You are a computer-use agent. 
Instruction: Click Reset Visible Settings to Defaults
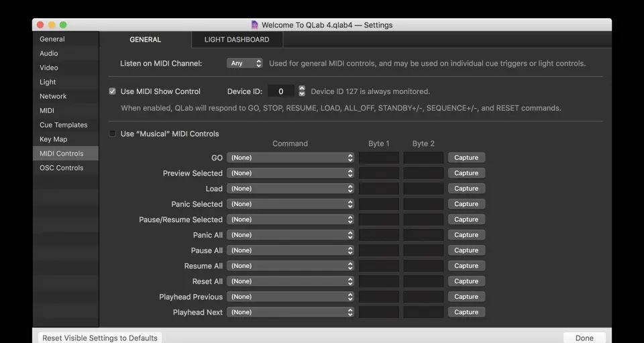pos(100,338)
